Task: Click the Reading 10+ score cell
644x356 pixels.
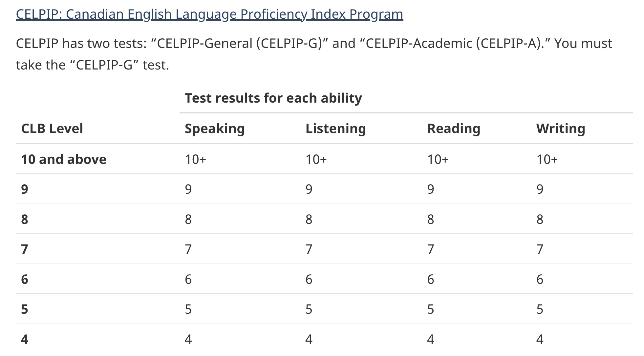Action: click(438, 159)
